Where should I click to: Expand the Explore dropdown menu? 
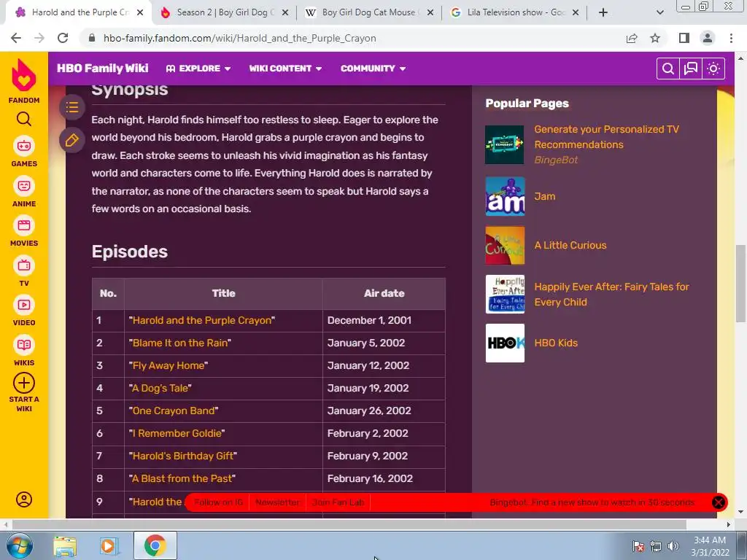click(x=198, y=69)
